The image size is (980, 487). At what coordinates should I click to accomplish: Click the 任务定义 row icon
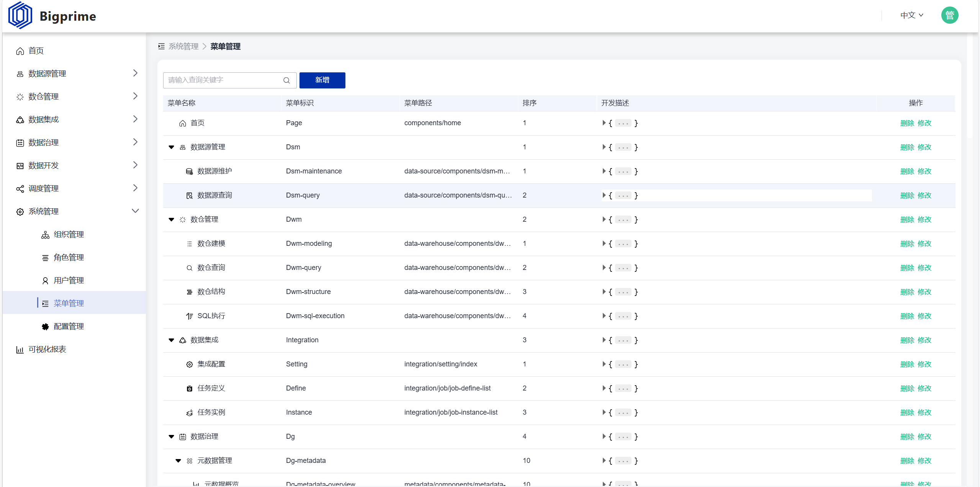point(189,389)
